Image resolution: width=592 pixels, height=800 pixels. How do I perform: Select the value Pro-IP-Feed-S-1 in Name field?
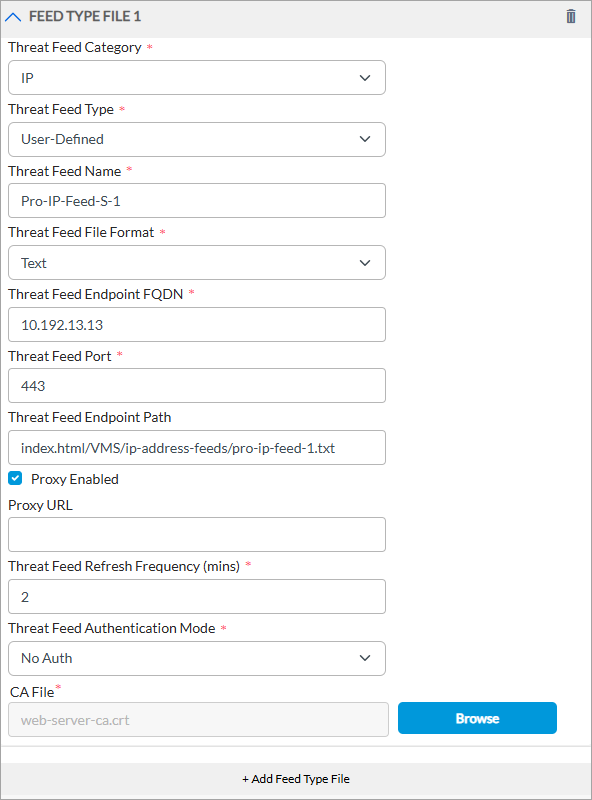pyautogui.click(x=196, y=200)
